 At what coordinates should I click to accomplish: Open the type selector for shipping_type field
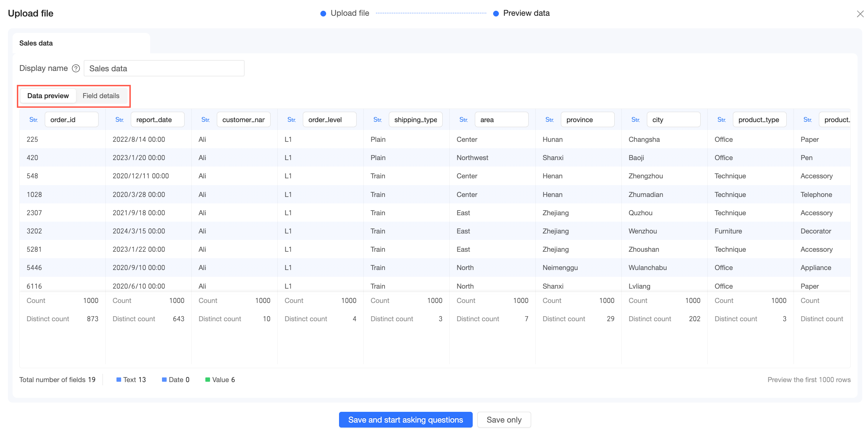377,120
